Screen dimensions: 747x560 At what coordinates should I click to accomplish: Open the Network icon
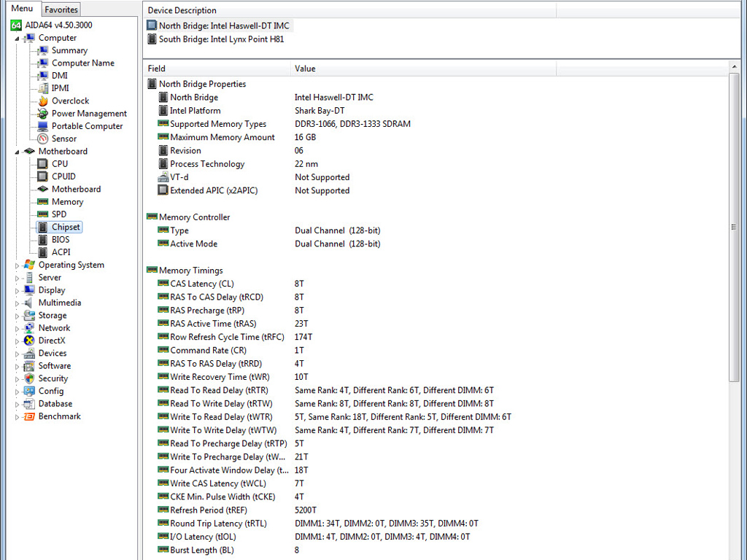29,328
